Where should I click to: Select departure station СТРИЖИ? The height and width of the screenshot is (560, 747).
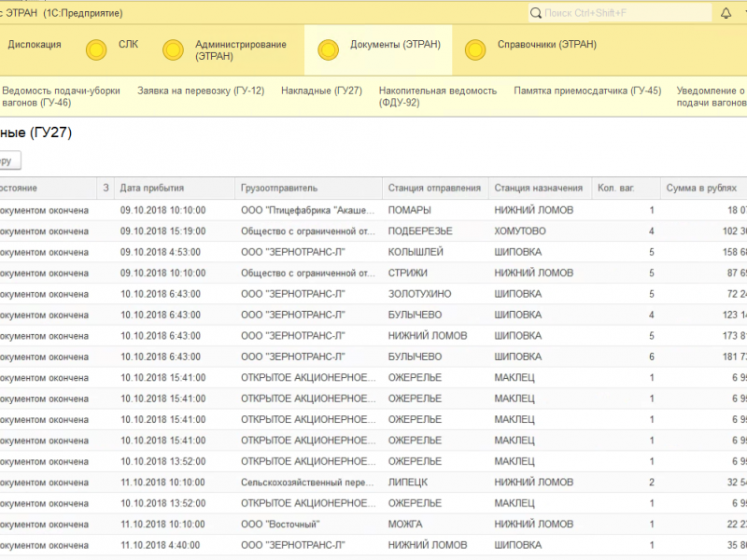(x=408, y=273)
